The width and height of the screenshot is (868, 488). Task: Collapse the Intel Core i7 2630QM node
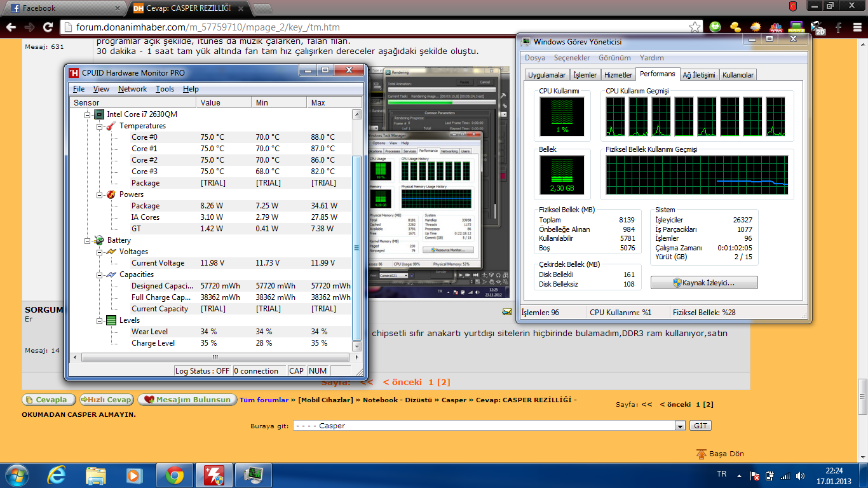[x=88, y=114]
